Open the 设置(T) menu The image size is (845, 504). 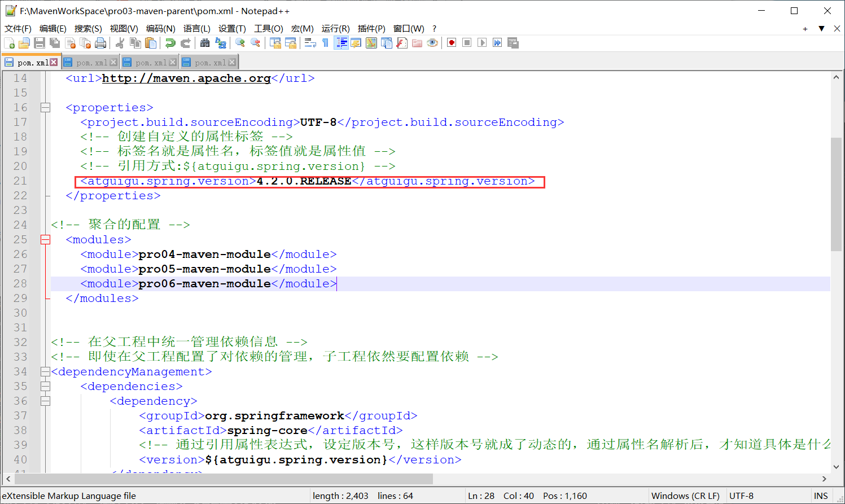[232, 28]
